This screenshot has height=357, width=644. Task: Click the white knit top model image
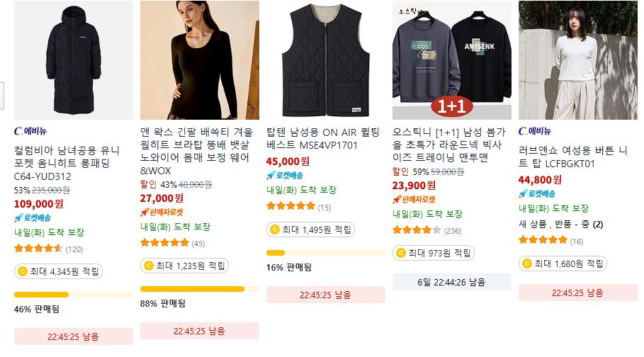tap(578, 60)
